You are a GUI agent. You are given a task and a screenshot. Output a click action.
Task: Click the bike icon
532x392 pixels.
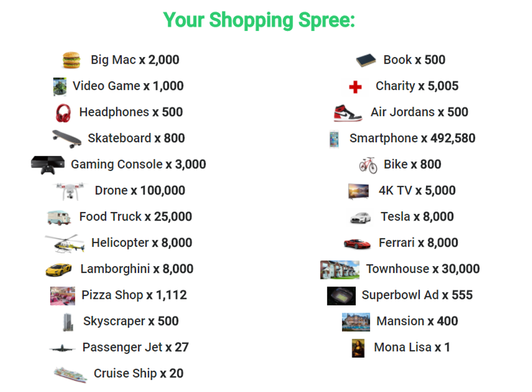tap(368, 165)
